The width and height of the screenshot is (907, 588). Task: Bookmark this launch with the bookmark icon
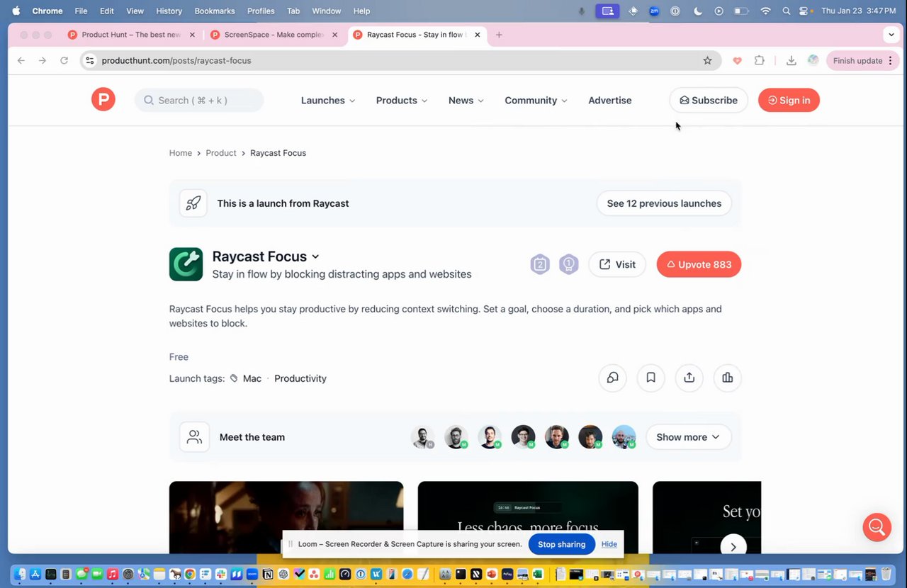click(x=650, y=378)
